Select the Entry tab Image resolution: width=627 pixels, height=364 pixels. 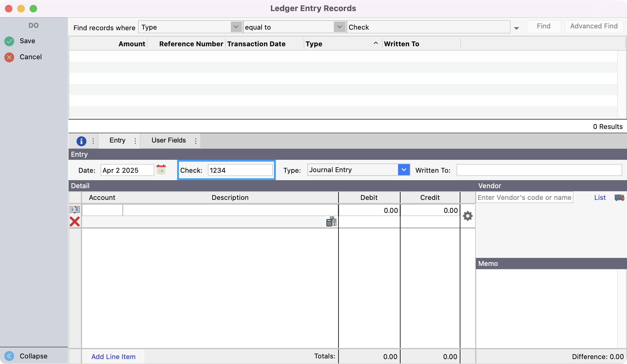tap(117, 140)
